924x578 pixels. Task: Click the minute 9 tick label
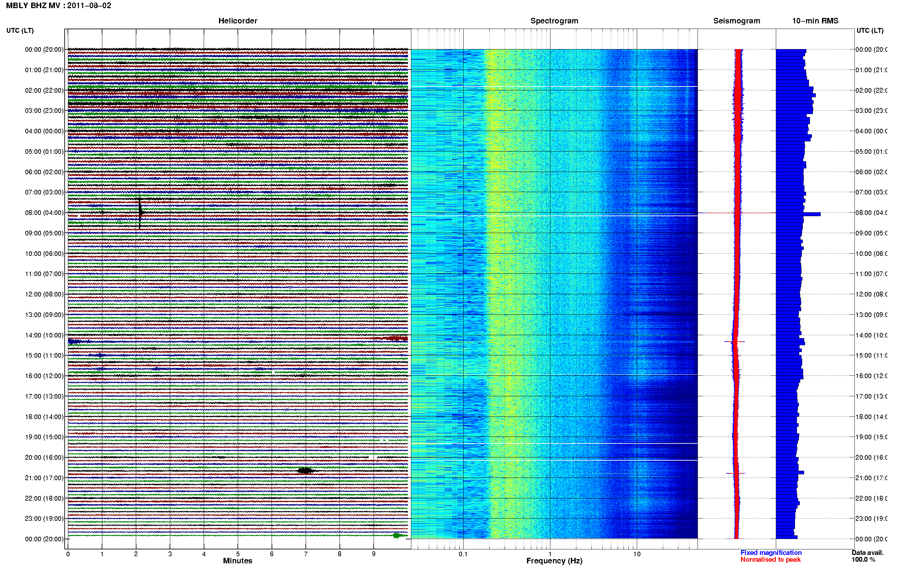(374, 554)
